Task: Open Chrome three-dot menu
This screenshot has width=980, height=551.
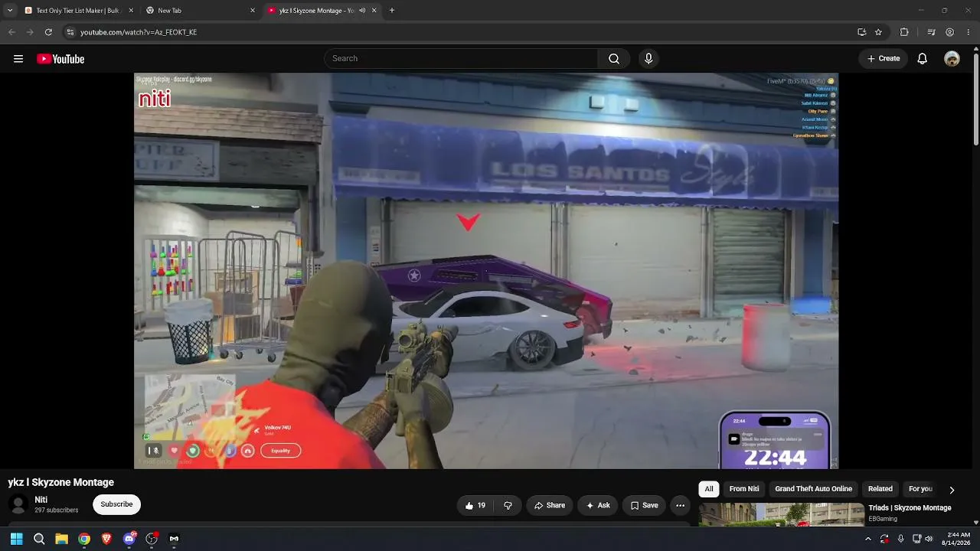Action: tap(968, 32)
